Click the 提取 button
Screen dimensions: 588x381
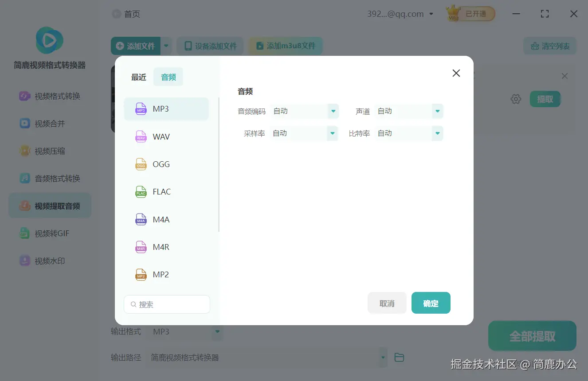coord(545,99)
